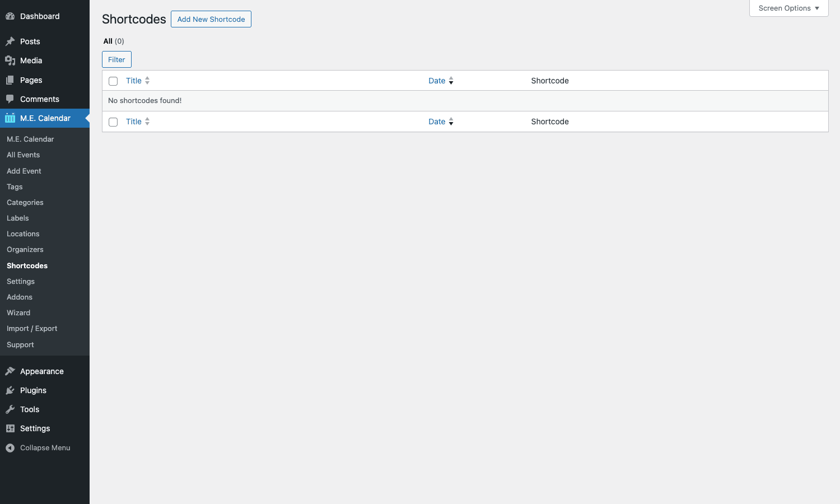Open the Pages menu
This screenshot has height=504, width=840.
click(45, 80)
